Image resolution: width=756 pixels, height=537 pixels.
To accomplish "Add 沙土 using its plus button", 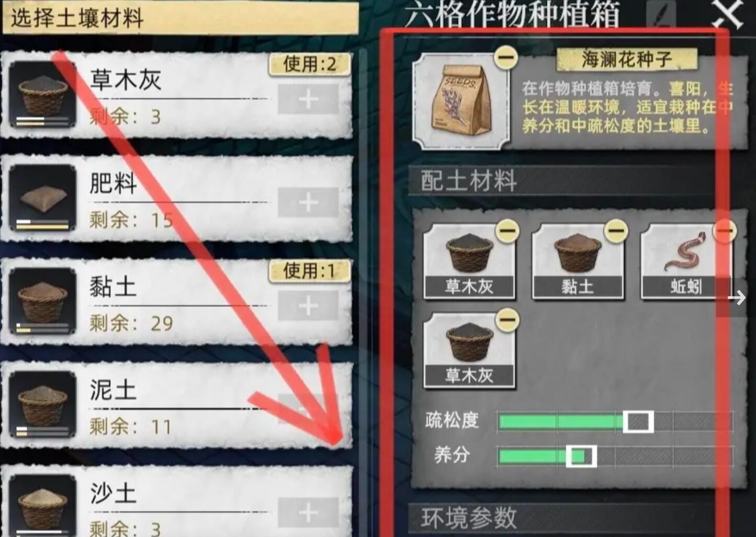I will pos(308,512).
